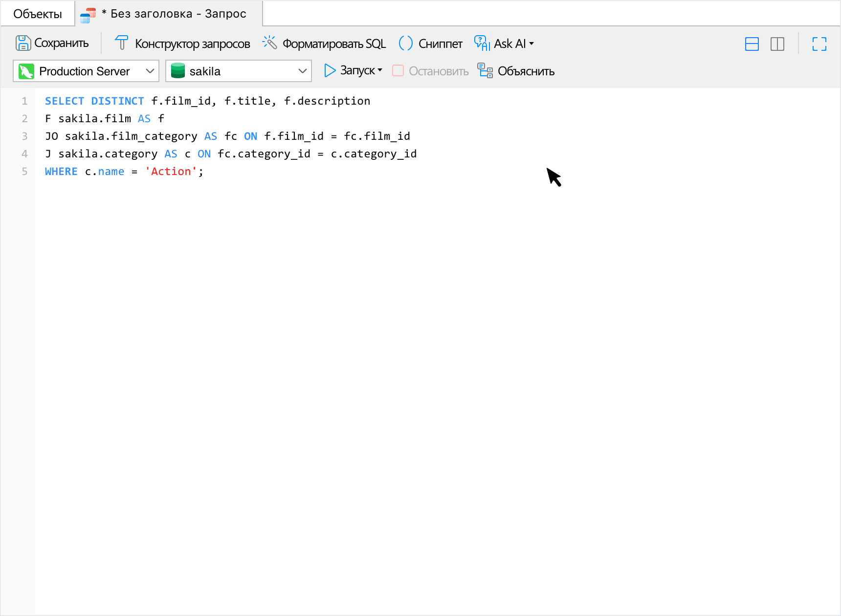Click sakila.film on line 2

tap(95, 118)
